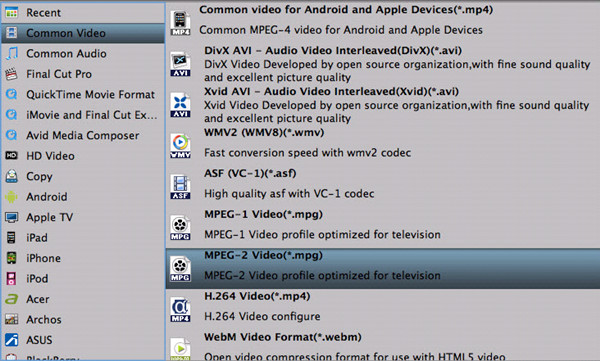Click 'Common MPEG-4 video for Android' description
This screenshot has height=361, width=600.
pyautogui.click(x=341, y=30)
